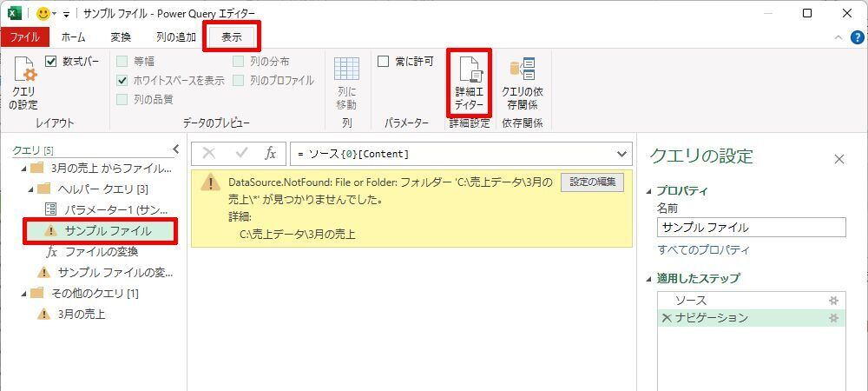Image resolution: width=868 pixels, height=391 pixels.
Task: Collapse the 3月の売上 からファイル folder group
Action: pyautogui.click(x=23, y=169)
